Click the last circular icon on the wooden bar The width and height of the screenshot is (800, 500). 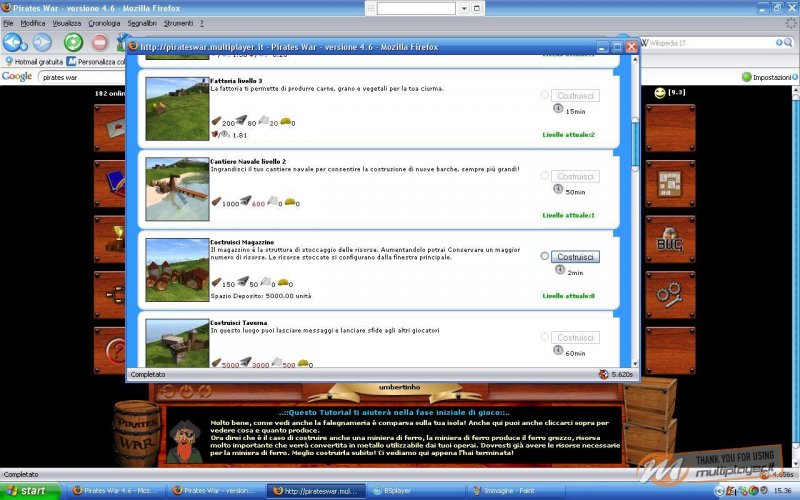pyautogui.click(x=205, y=391)
